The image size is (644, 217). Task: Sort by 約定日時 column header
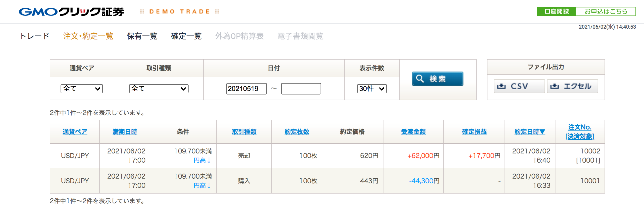coord(530,132)
